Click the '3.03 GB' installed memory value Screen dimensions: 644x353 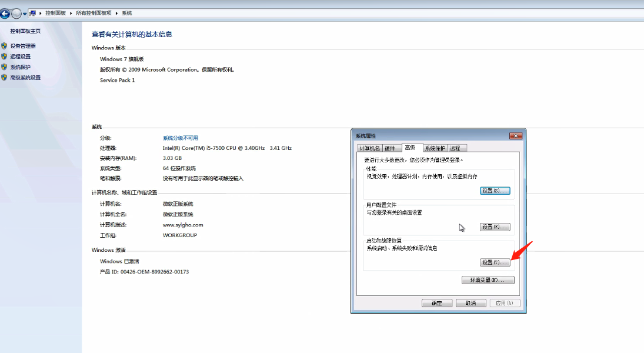click(x=172, y=158)
